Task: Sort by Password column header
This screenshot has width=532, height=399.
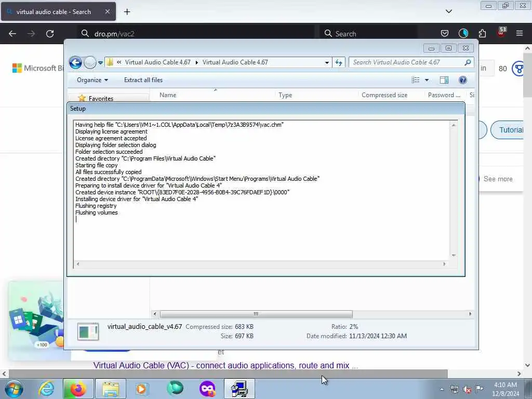Action: coord(444,95)
